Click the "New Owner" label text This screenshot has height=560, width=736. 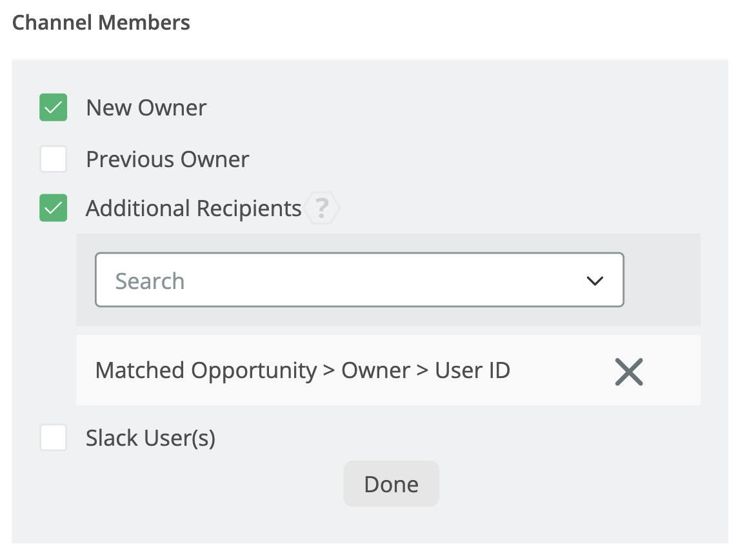[x=146, y=108]
